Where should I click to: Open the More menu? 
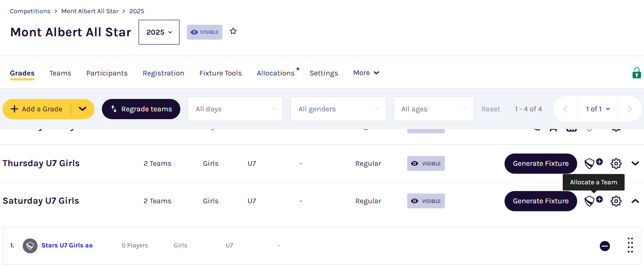coord(366,73)
